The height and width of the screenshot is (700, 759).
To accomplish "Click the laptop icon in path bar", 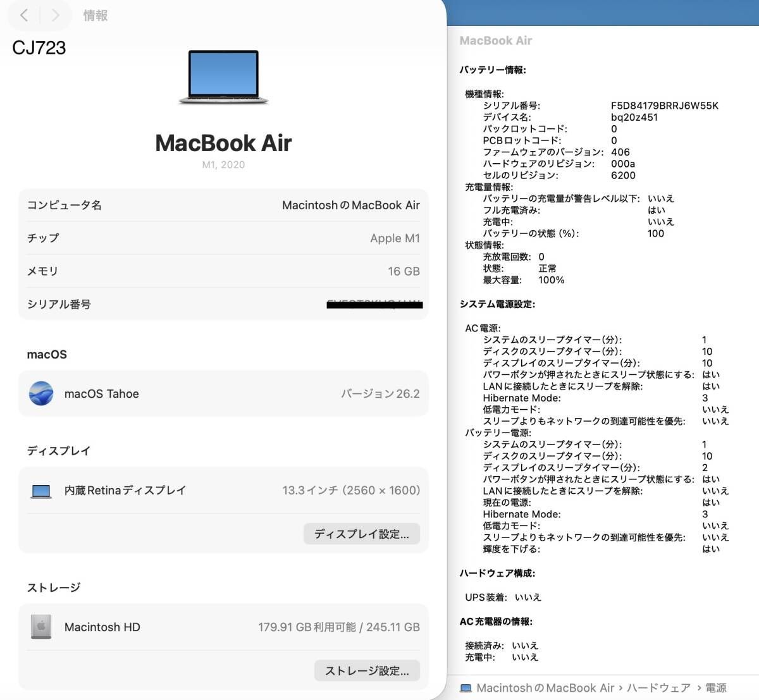I will tap(466, 688).
